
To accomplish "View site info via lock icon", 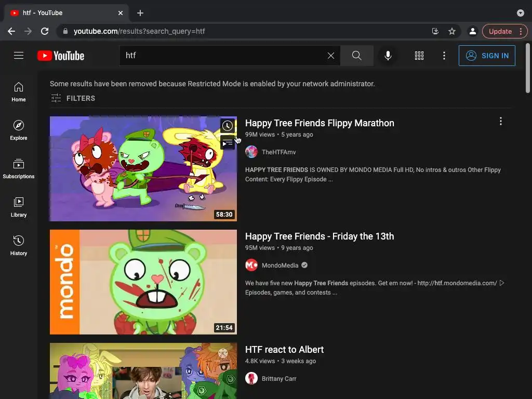I will 65,31.
